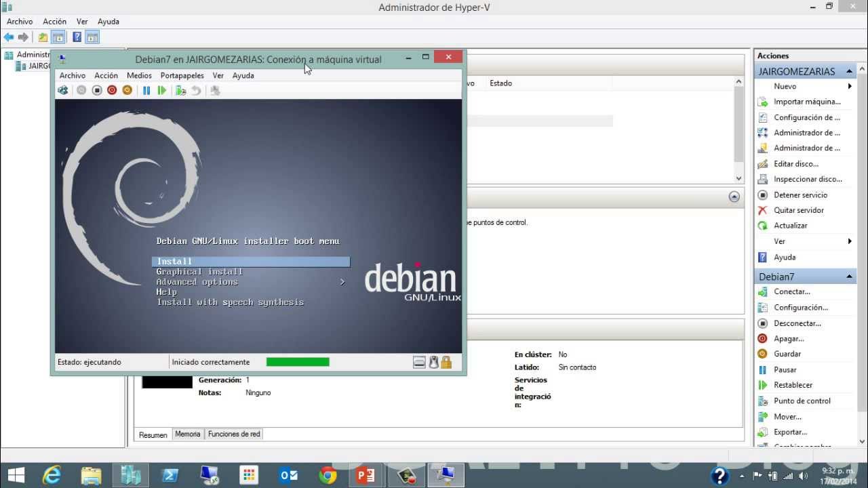Image resolution: width=868 pixels, height=488 pixels.
Task: Select Help in Debian boot menu
Action: [x=166, y=292]
